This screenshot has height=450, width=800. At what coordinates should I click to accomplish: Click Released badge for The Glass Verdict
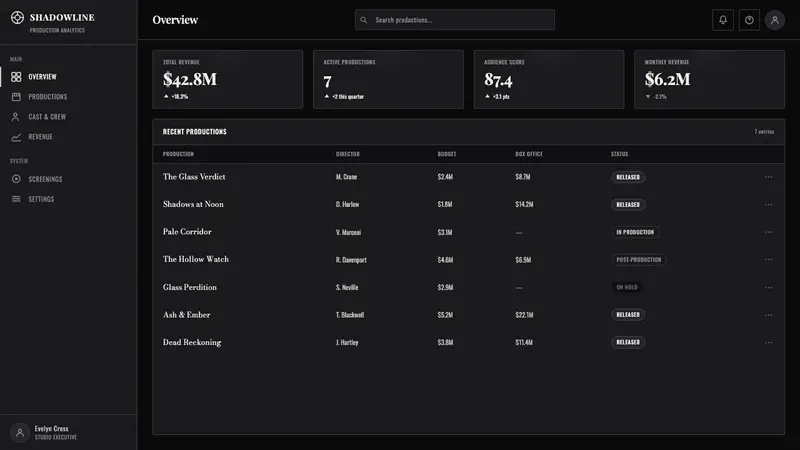tap(628, 177)
